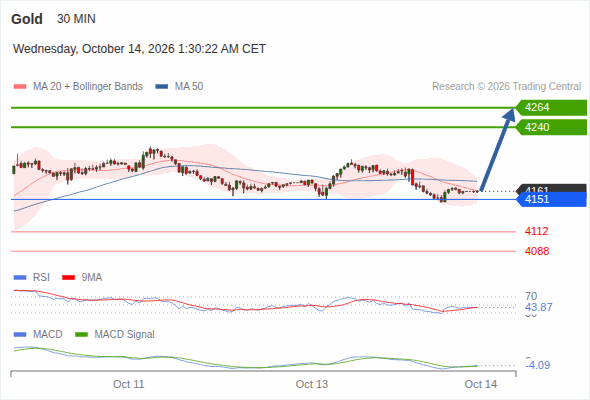Click the 9MA red legend swatch
The image size is (590, 400).
68,278
